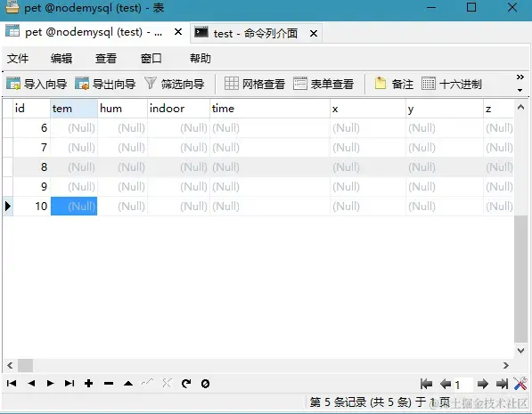
Task: Open the Export Wizard (导出向导)
Action: point(105,84)
